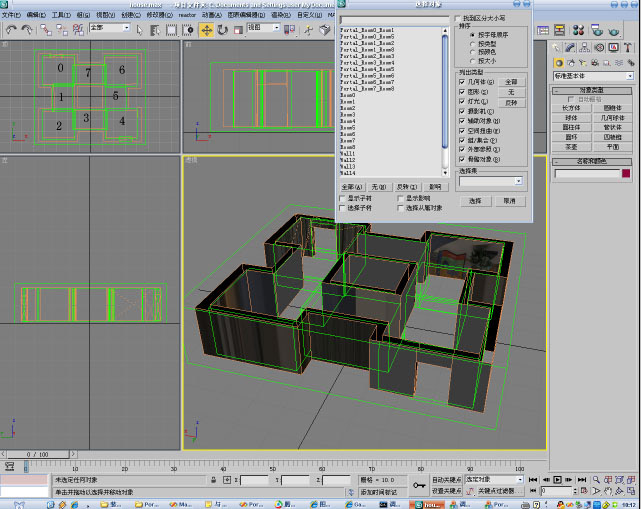
Task: Open the reactor menu
Action: [187, 15]
